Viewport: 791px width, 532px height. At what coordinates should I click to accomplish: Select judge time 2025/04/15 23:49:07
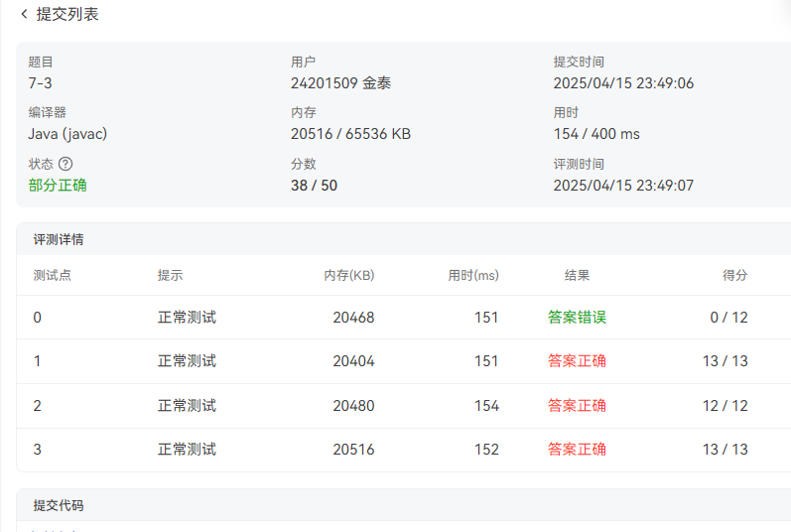tap(623, 185)
